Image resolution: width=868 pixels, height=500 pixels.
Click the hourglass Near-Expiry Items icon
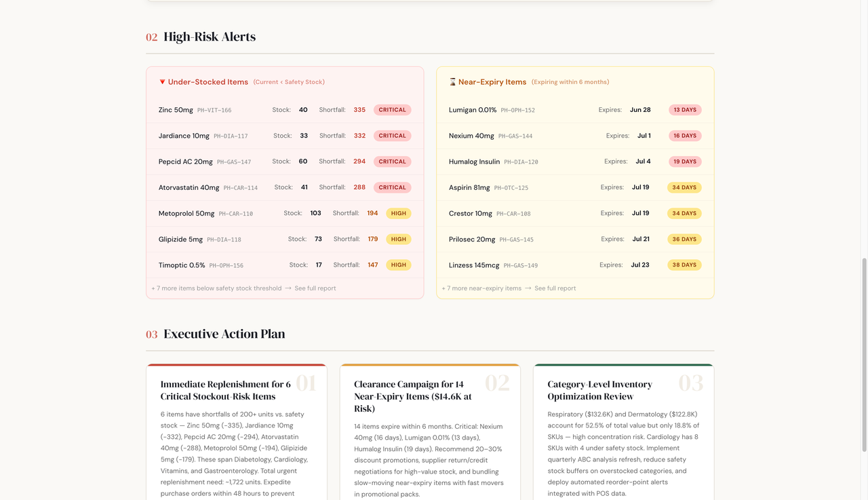(x=452, y=82)
